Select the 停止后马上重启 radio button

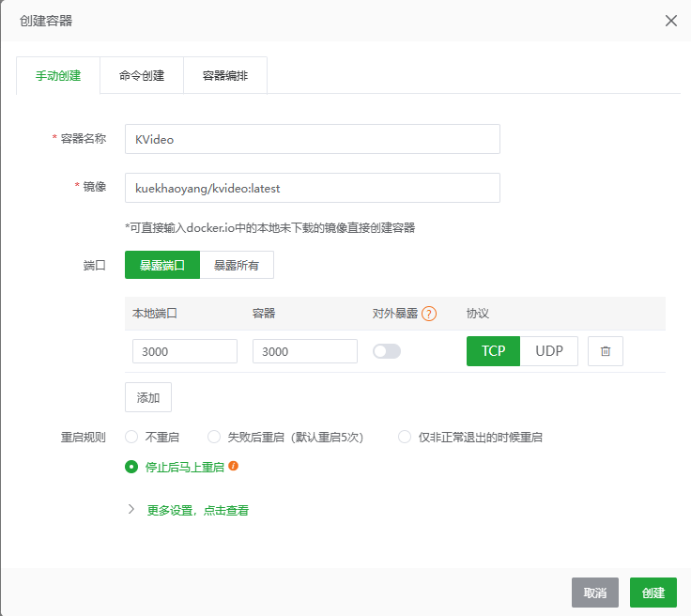point(131,466)
